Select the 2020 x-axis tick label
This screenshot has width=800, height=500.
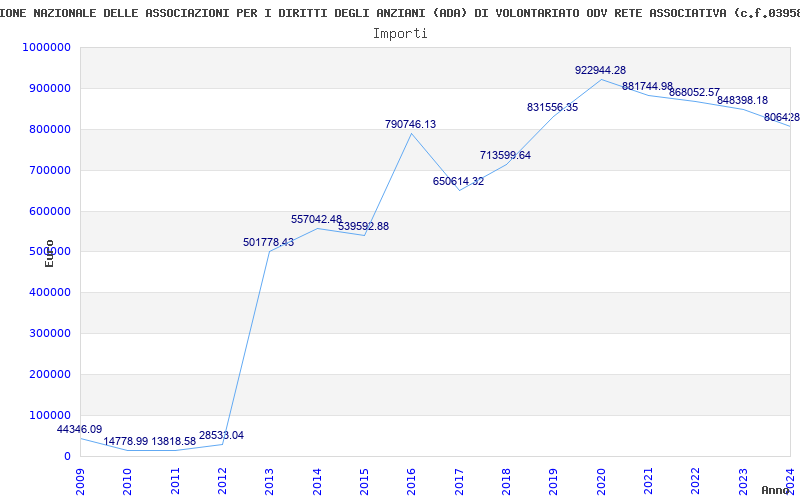(601, 482)
